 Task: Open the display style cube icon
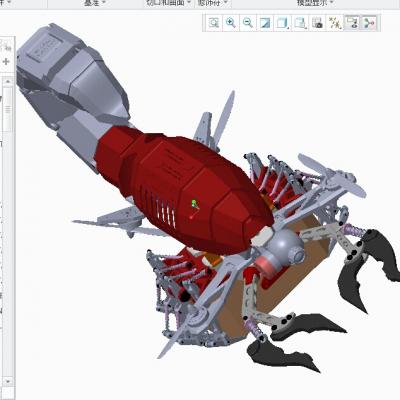[x=283, y=23]
